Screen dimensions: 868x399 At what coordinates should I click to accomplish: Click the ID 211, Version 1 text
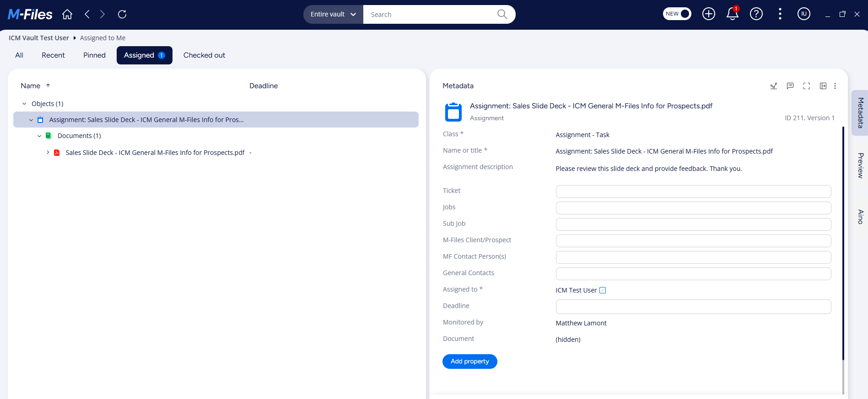coord(810,118)
